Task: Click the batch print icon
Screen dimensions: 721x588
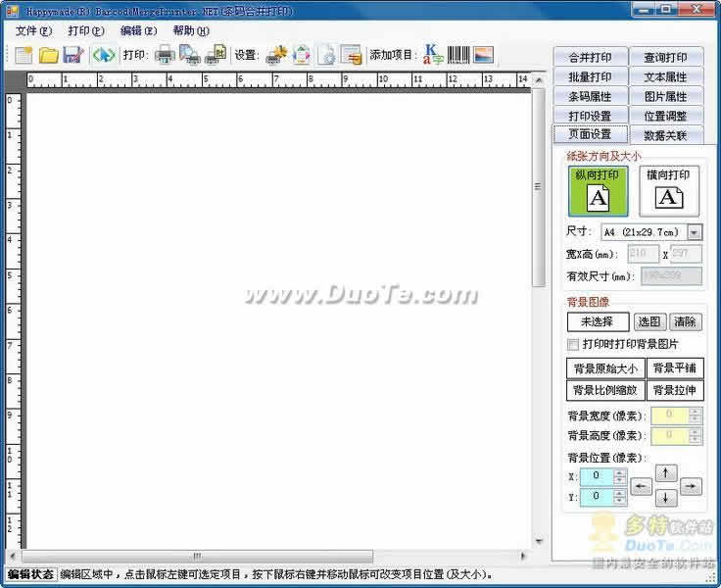Action: pyautogui.click(x=216, y=55)
